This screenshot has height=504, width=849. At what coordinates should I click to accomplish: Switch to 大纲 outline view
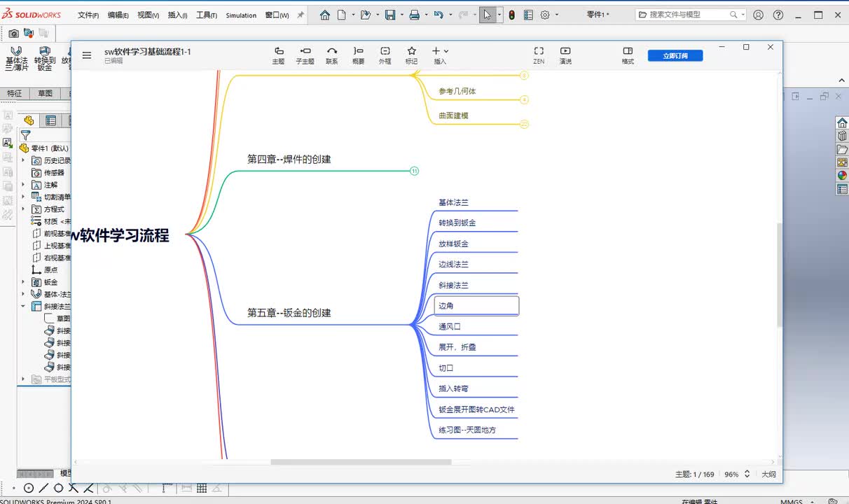pyautogui.click(x=768, y=474)
